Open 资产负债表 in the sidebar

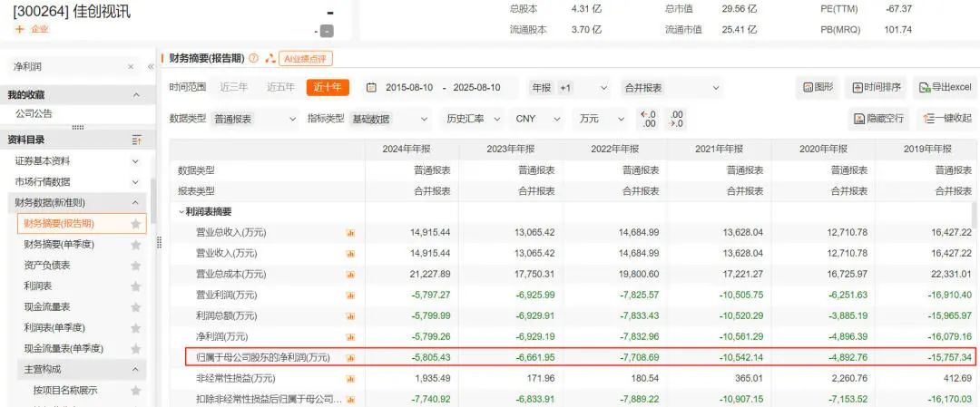[x=47, y=266]
